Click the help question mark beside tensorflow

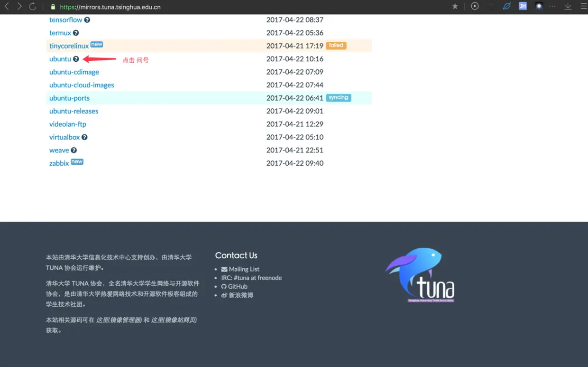click(x=87, y=20)
